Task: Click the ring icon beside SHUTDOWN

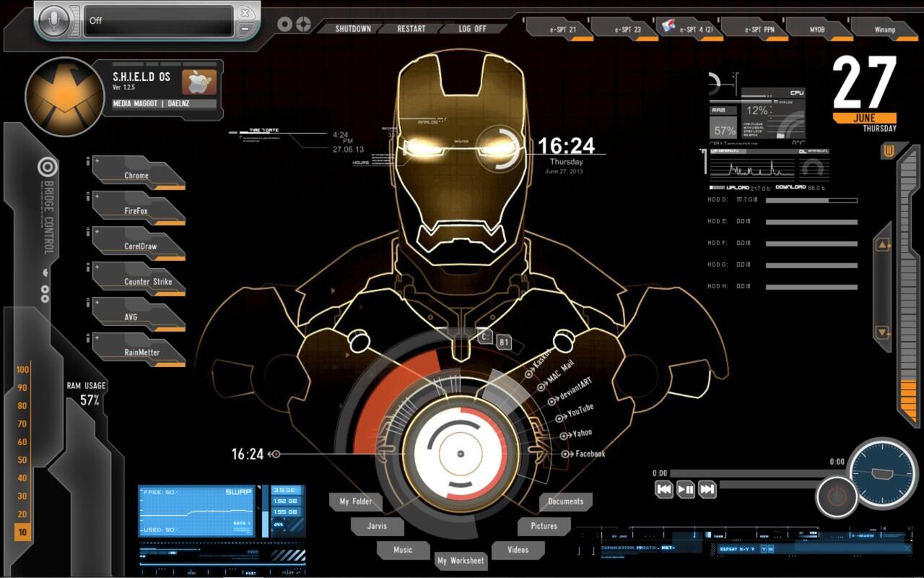Action: point(284,25)
